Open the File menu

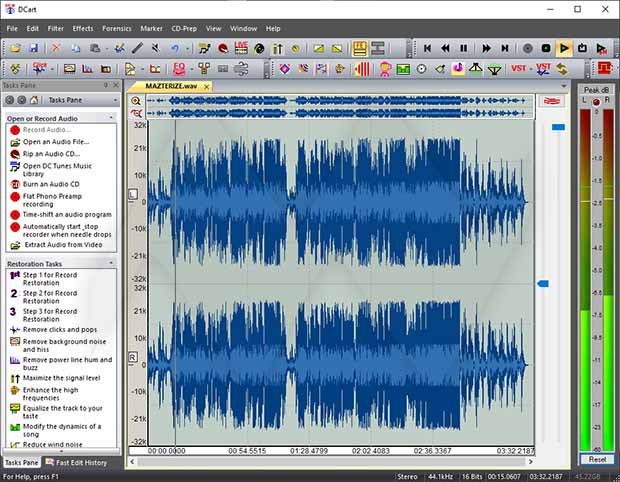(12, 28)
